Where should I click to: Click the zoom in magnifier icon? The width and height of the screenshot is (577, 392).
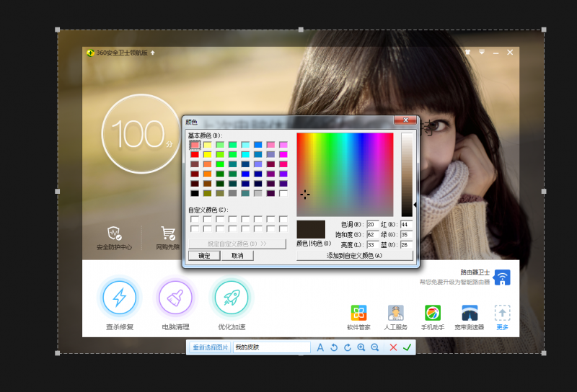(361, 347)
